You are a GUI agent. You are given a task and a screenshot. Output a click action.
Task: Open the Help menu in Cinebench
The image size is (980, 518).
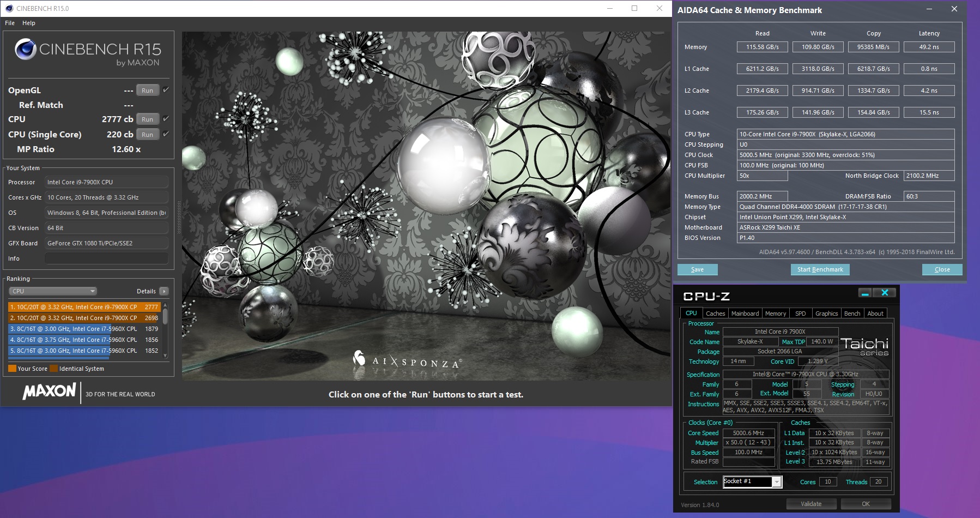29,23
